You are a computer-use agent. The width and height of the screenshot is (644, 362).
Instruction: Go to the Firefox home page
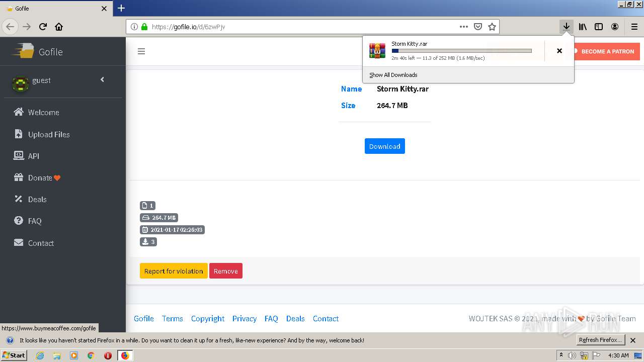[59, 27]
